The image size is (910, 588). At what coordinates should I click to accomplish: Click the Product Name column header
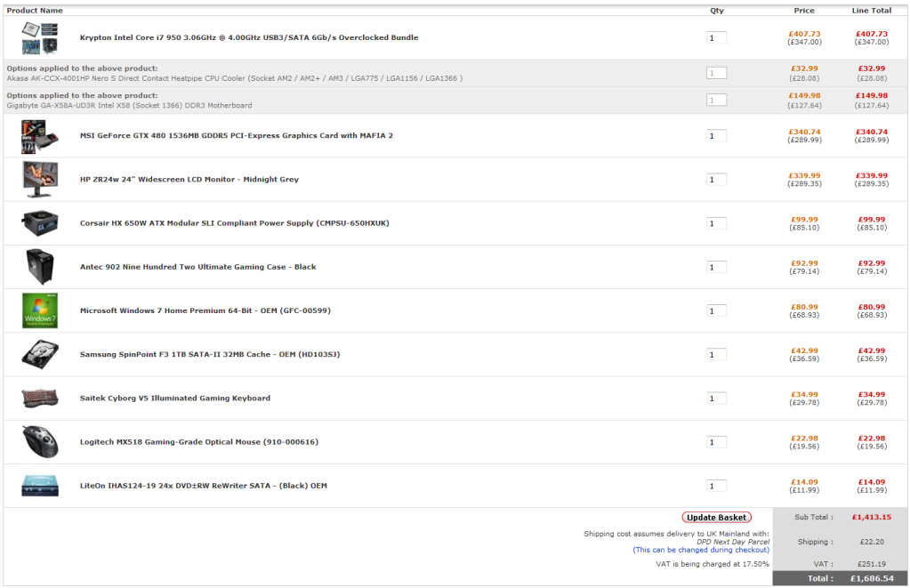35,11
